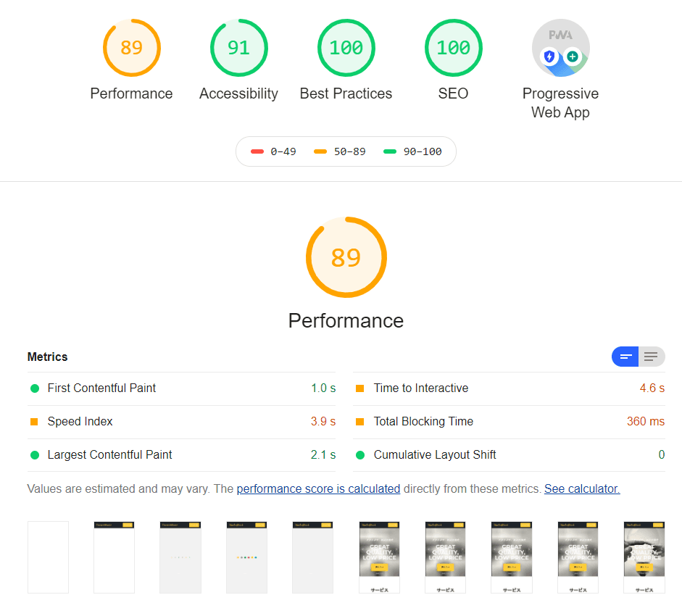Screen dimensions: 682x616
Task: Open the 'See calculator.' link
Action: pos(582,489)
